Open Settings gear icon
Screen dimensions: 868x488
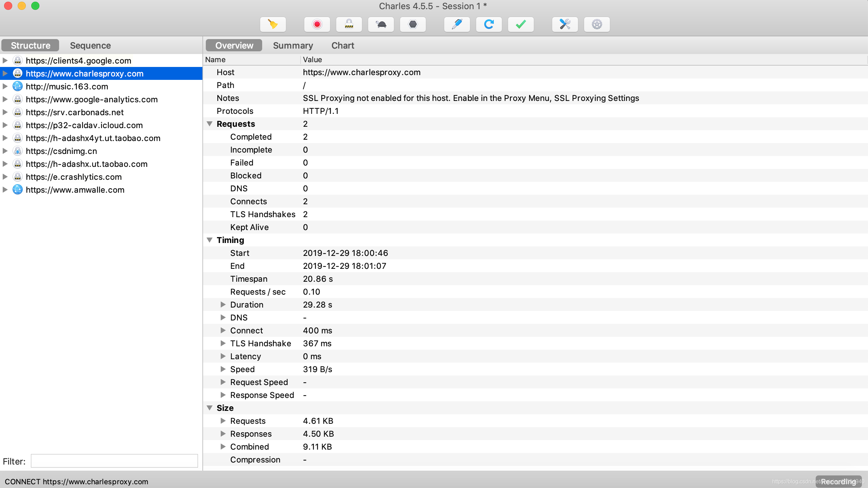click(597, 24)
